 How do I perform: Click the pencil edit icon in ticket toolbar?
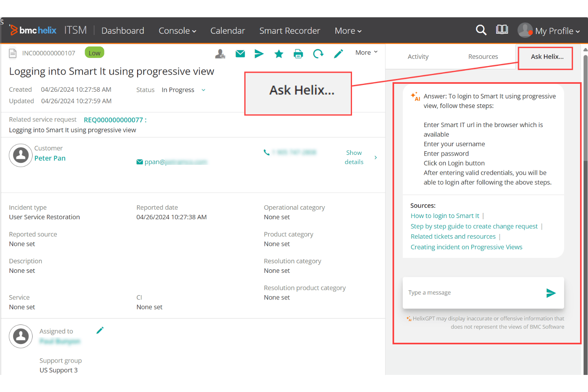point(338,54)
